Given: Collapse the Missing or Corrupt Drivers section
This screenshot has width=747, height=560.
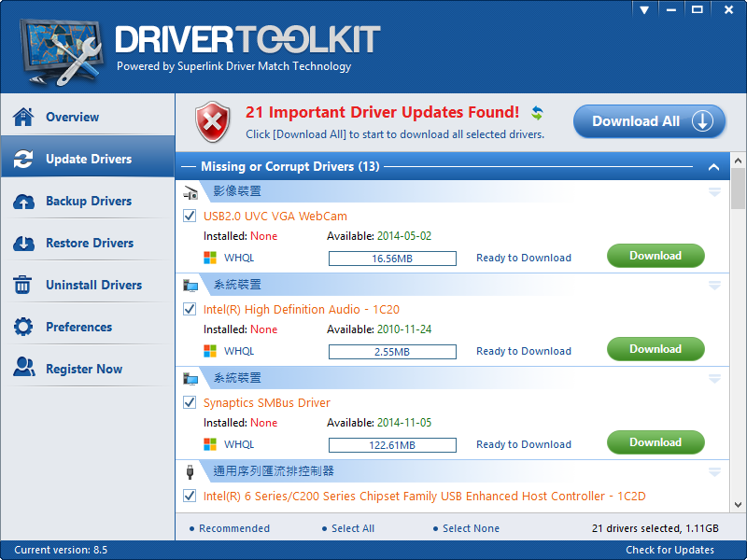Looking at the screenshot, I should click(713, 167).
